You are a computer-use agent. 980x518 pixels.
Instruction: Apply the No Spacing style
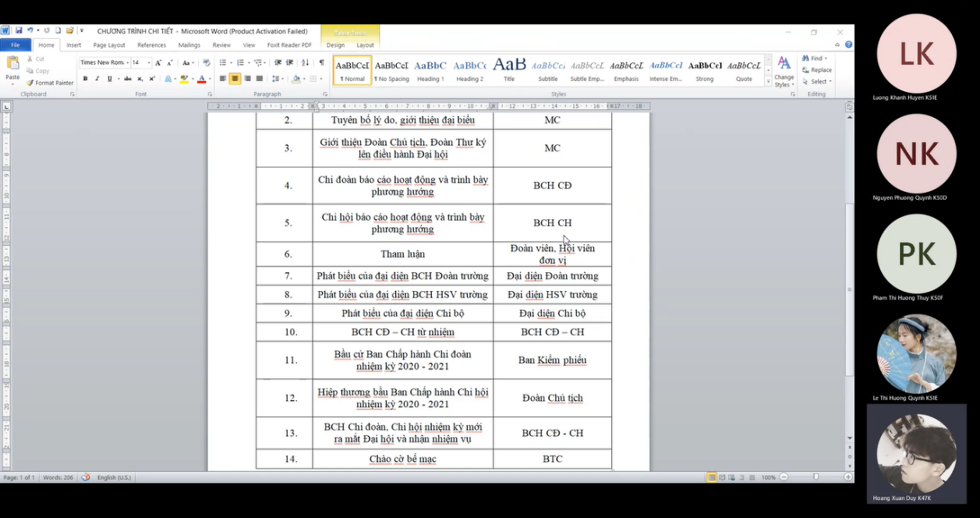click(391, 70)
